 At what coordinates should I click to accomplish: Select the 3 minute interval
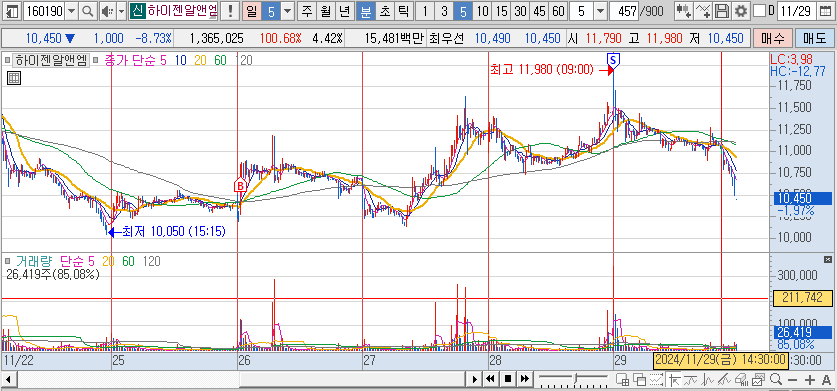point(444,11)
